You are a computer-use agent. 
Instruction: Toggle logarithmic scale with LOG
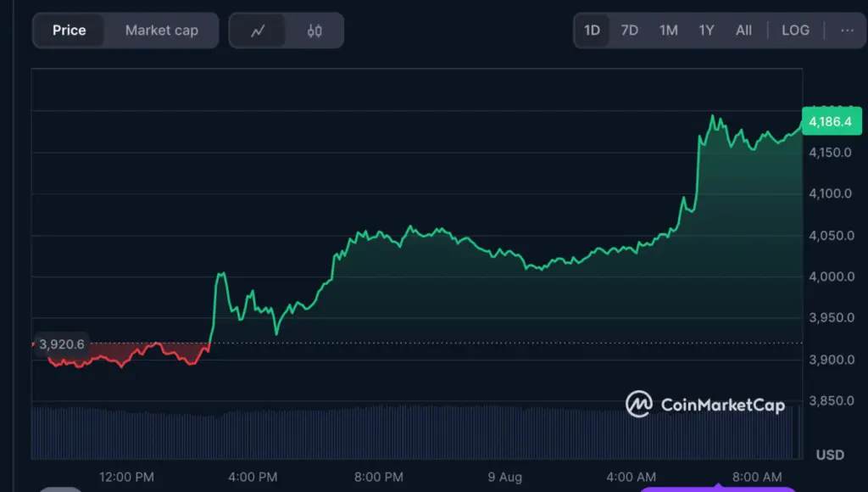795,30
